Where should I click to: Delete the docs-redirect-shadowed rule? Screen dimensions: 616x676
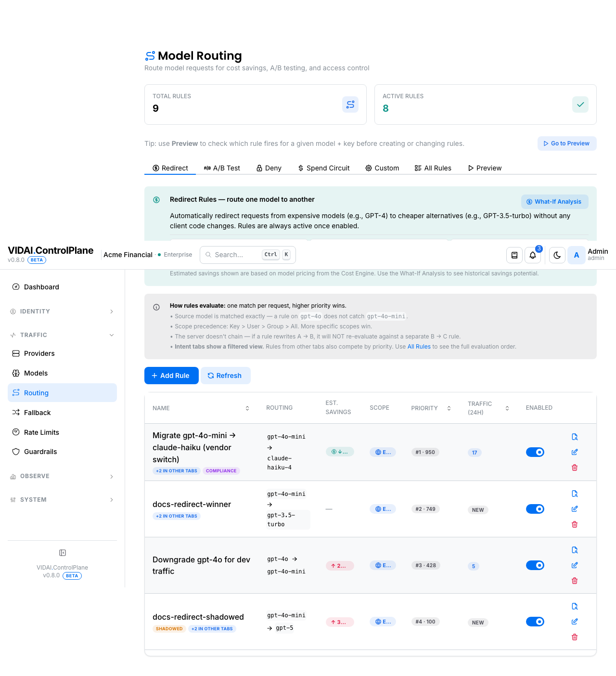pyautogui.click(x=575, y=637)
